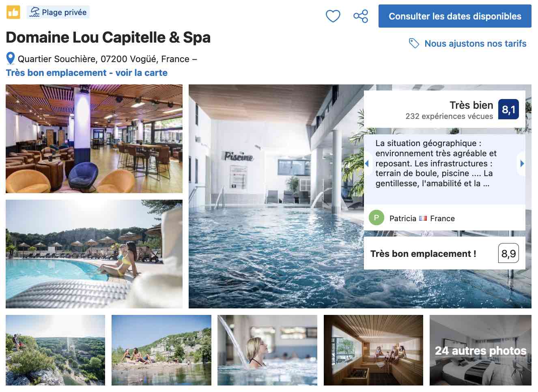This screenshot has width=538, height=392.
Task: Open the sauna photo thumbnail
Action: [x=373, y=350]
